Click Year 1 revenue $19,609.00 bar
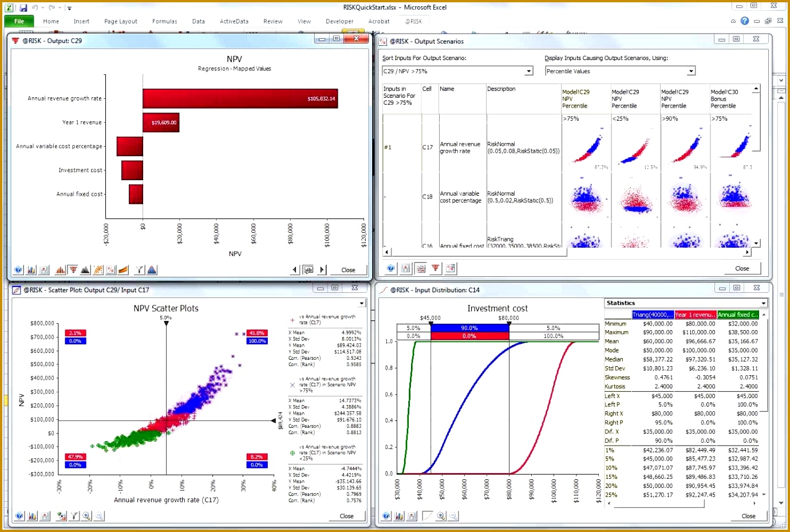The image size is (790, 532). 161,122
